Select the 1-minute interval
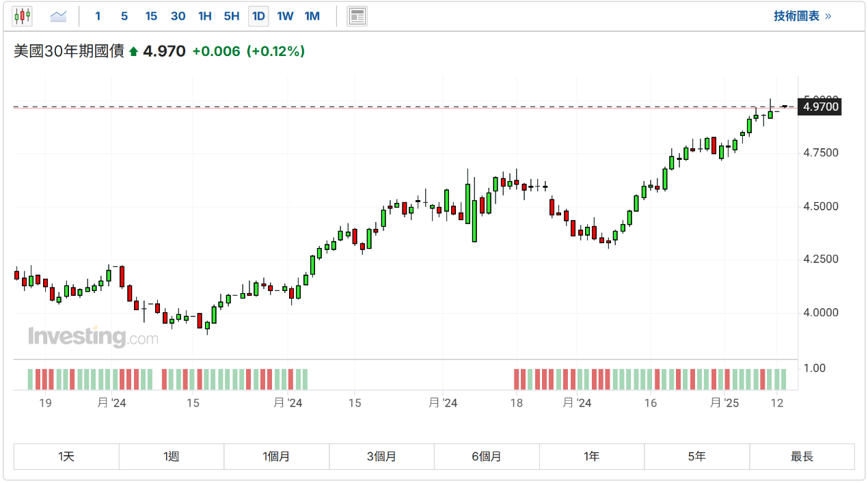The height and width of the screenshot is (483, 868). [98, 16]
